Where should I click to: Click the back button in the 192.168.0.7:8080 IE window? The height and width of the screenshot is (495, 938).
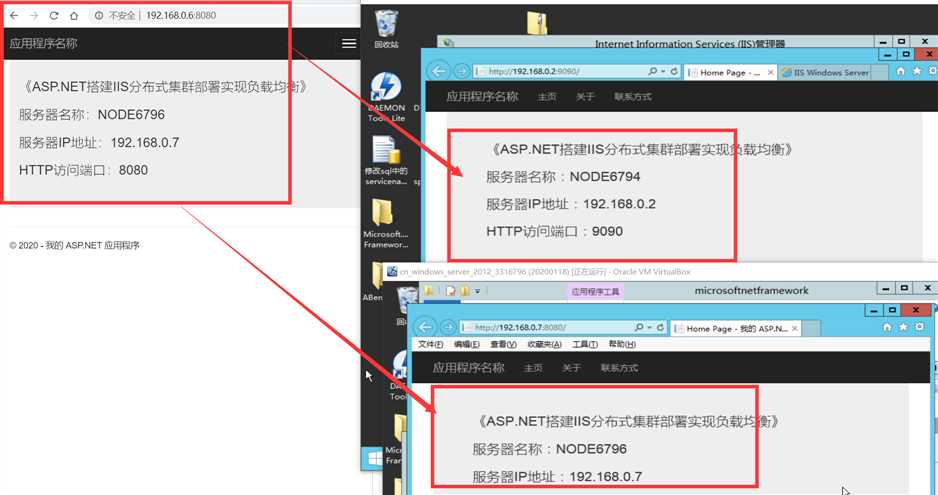425,327
